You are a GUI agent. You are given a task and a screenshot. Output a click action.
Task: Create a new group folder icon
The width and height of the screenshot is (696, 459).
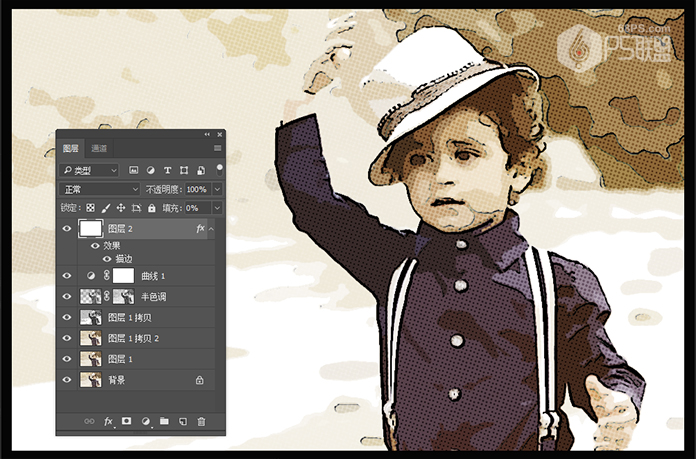tap(164, 421)
